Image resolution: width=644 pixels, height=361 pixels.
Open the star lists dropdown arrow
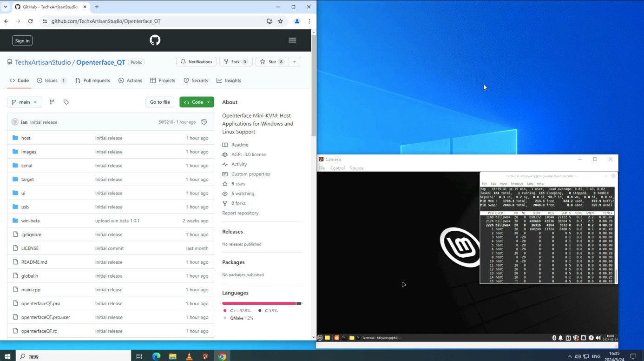tap(294, 62)
